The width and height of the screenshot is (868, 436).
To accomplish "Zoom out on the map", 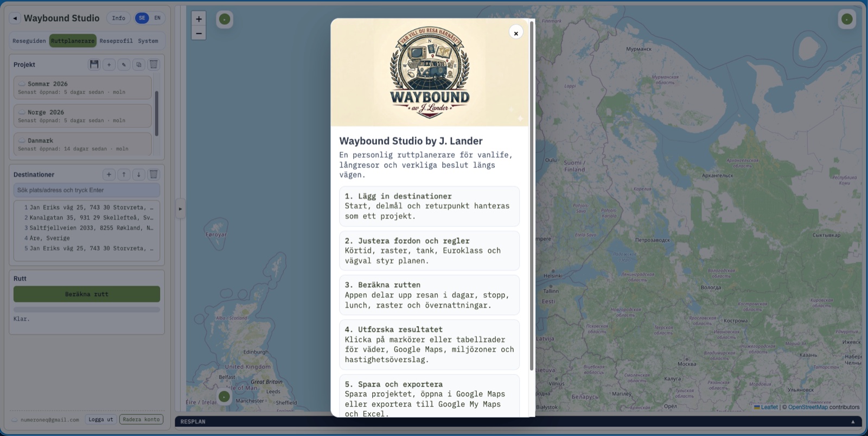I will point(199,33).
